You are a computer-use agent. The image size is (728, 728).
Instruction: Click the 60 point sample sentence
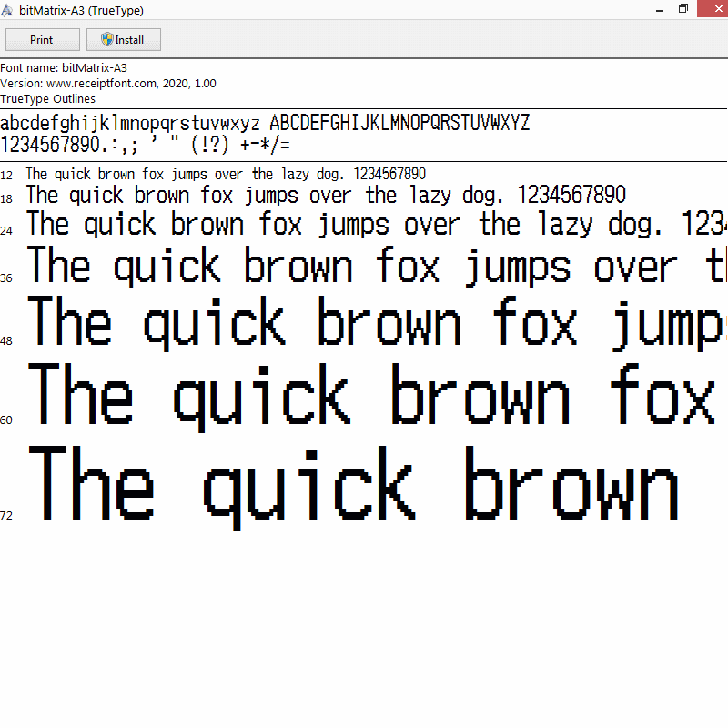pos(371,398)
